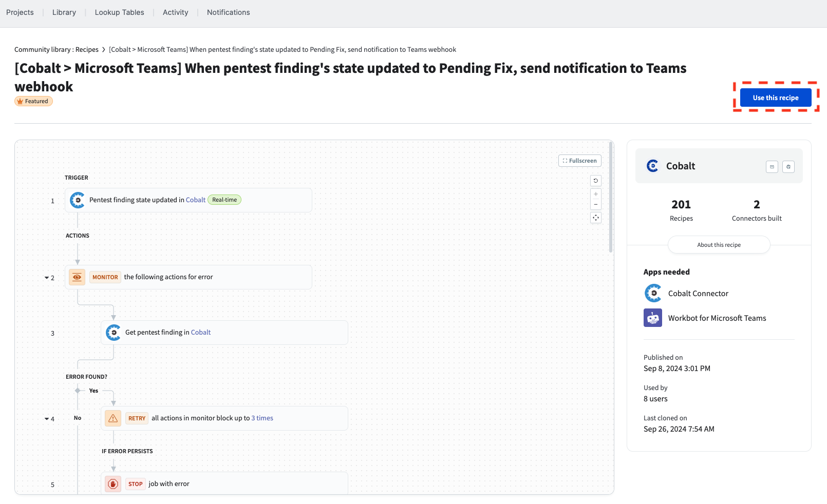Screen dimensions: 827x504
Task: Click the email envelope icon on Cobalt card
Action: pyautogui.click(x=772, y=167)
